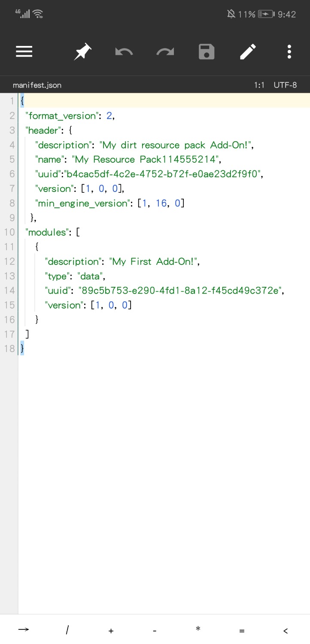Image resolution: width=310 pixels, height=644 pixels.
Task: Tap Wi-Fi signal icon in status bar
Action: pyautogui.click(x=38, y=14)
